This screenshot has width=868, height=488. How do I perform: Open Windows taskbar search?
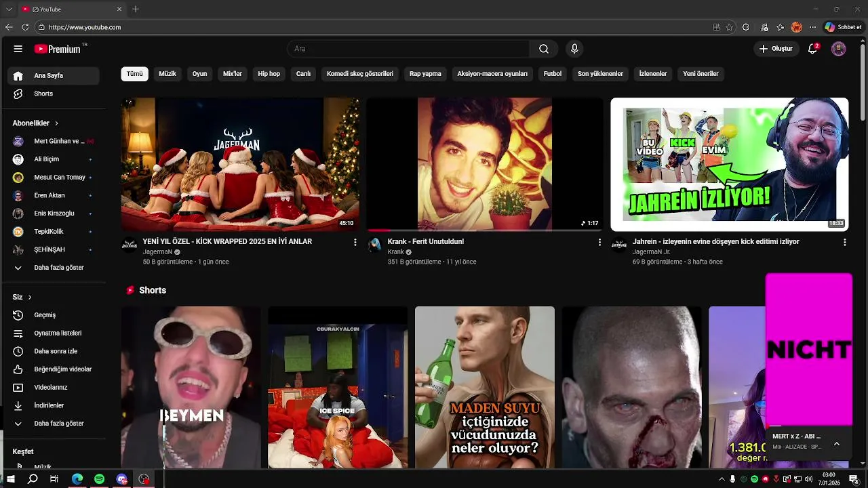tap(33, 479)
